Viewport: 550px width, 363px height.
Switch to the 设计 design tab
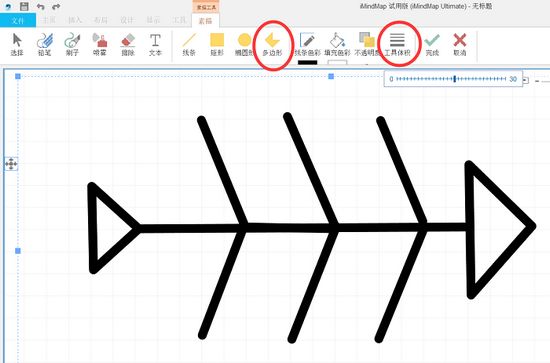127,20
